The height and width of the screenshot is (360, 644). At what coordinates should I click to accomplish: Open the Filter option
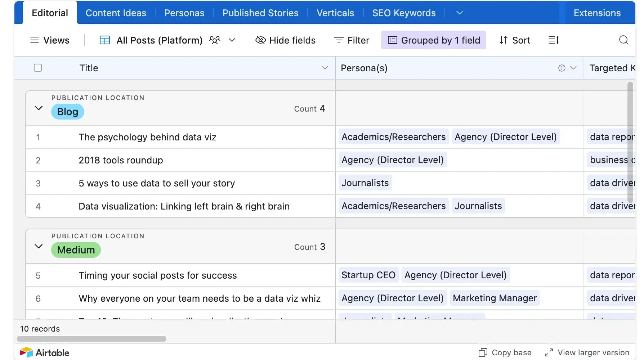click(352, 40)
